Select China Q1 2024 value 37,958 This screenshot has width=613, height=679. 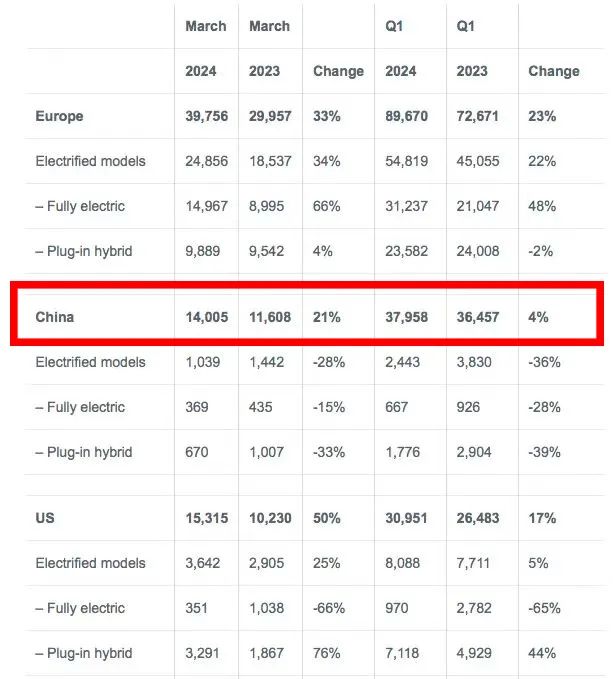407,317
